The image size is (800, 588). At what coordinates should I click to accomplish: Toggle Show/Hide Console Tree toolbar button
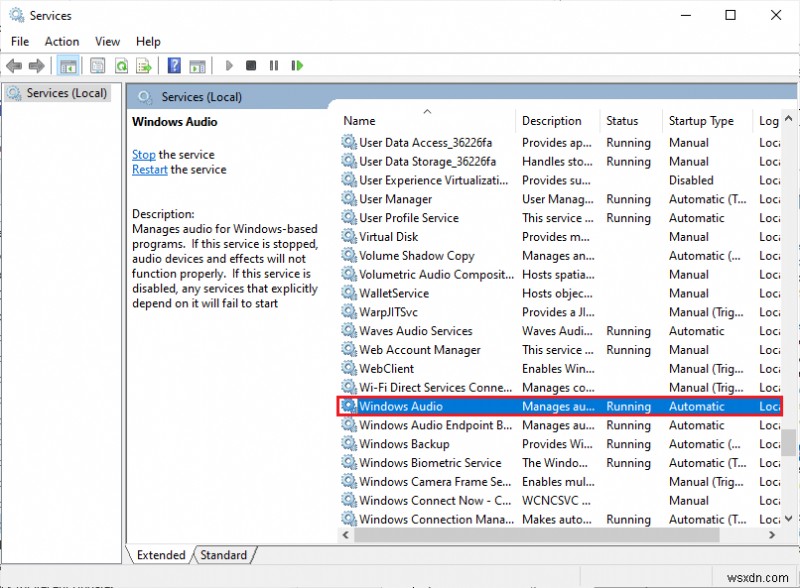68,66
